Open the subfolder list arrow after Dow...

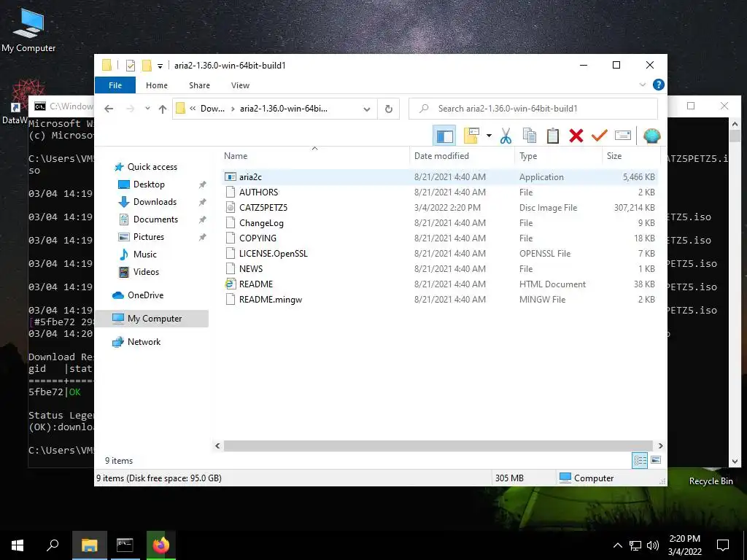[x=233, y=109]
